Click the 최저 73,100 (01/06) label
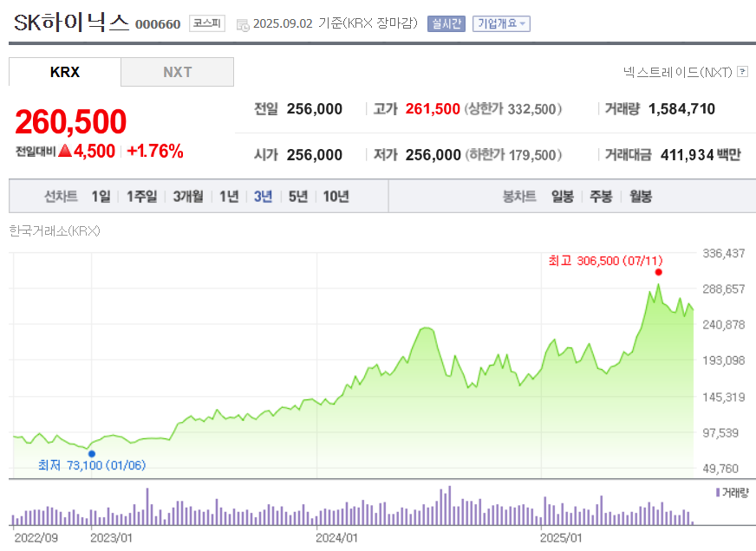756x551 pixels. 92,465
